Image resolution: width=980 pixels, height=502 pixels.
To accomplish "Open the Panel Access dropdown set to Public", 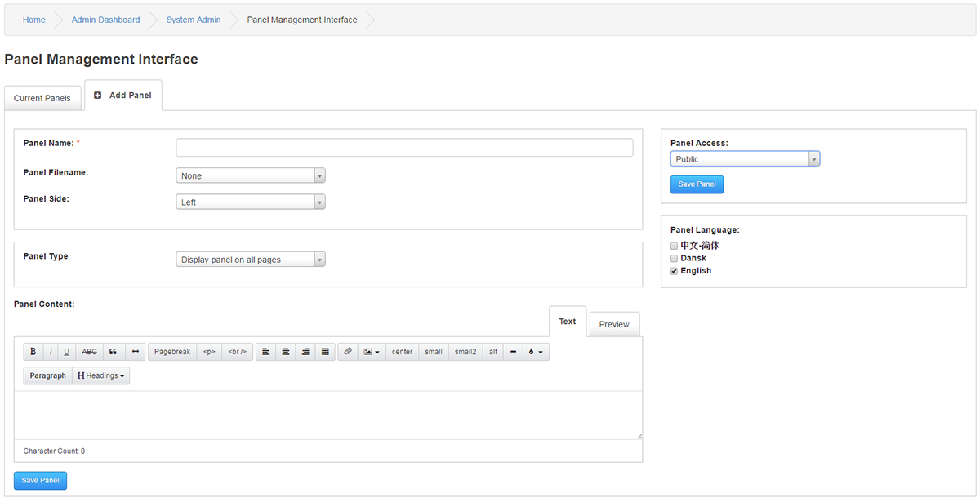I will point(745,159).
